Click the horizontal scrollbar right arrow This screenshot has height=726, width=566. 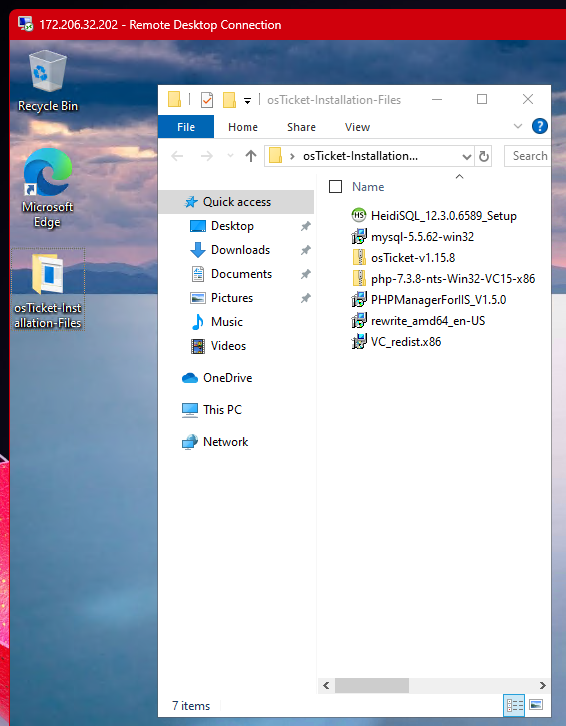tap(543, 685)
